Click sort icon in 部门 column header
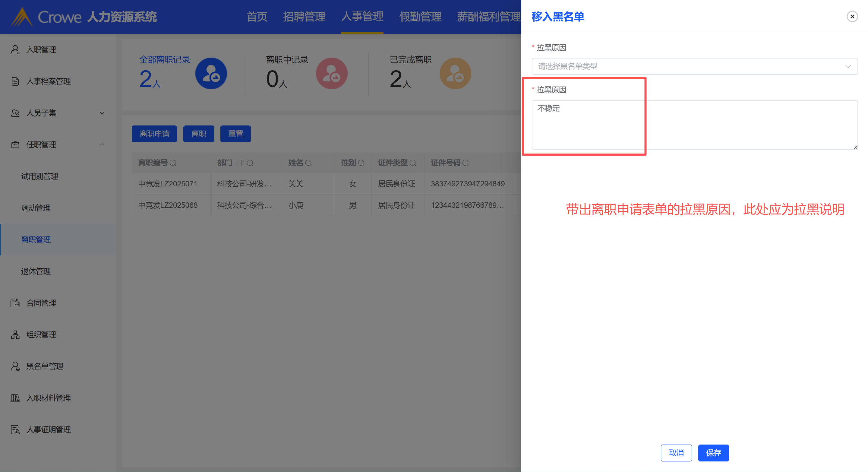868x472 pixels. (x=239, y=163)
